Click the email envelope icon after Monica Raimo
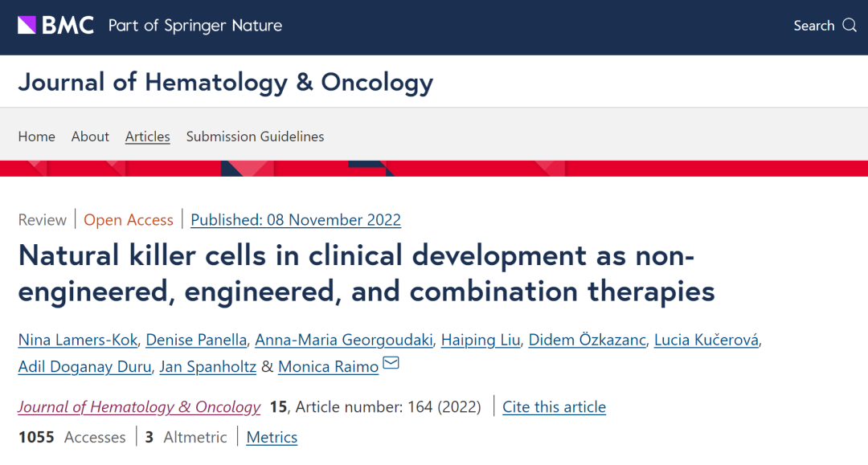Image resolution: width=868 pixels, height=465 pixels. pyautogui.click(x=391, y=363)
